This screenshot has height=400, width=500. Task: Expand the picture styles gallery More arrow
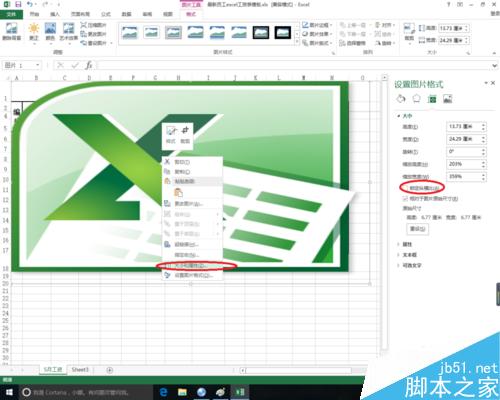297,42
